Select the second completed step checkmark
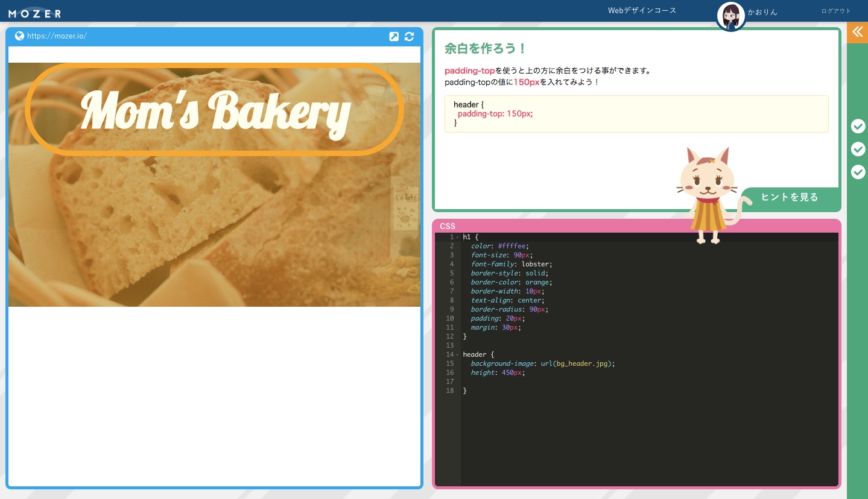Screen dimensions: 868x499 (x=858, y=149)
